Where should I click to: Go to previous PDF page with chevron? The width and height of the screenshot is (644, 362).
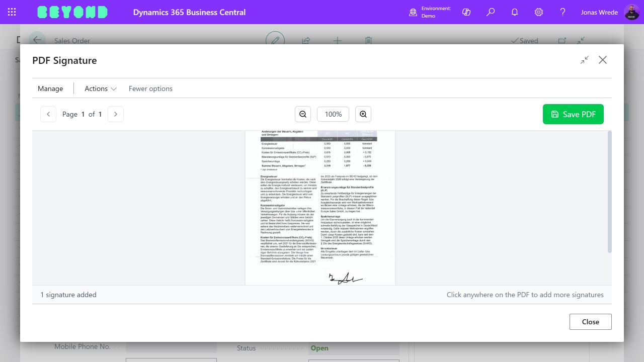pos(48,114)
